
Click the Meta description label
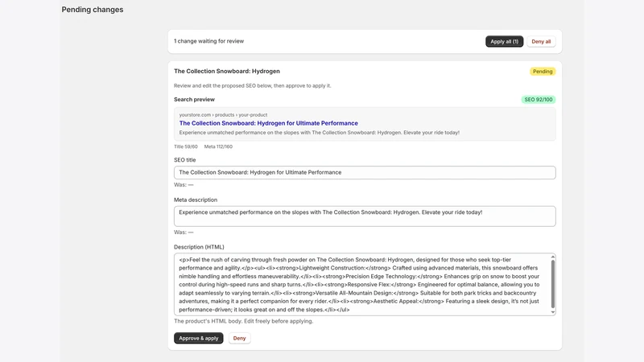196,200
